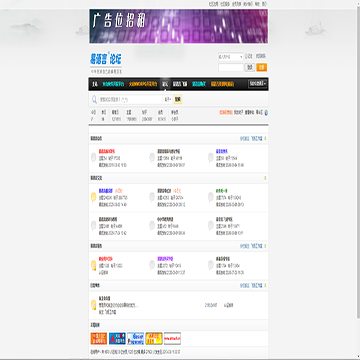Click the bubble icon beside the first section's blue-titled forum

pos(211,158)
